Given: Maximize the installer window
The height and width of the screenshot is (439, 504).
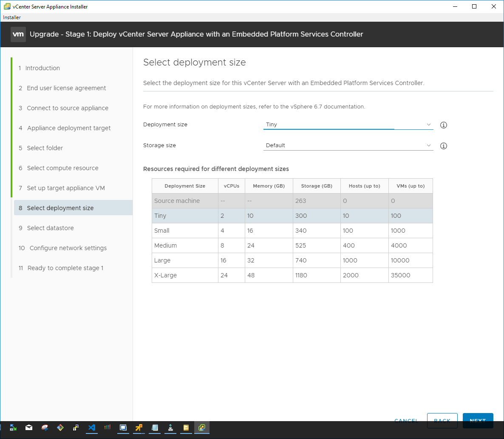Looking at the screenshot, I should (x=474, y=6).
